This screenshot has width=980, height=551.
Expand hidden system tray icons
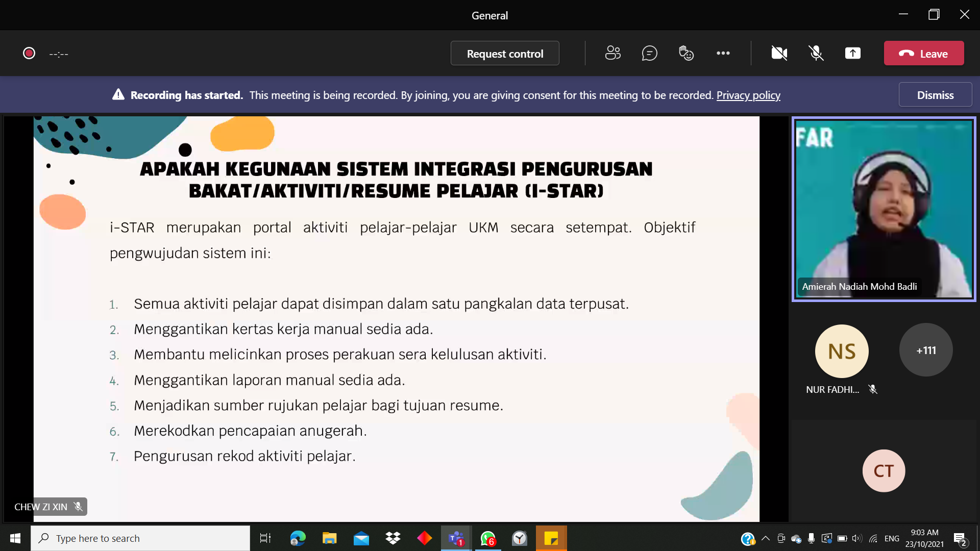tap(765, 538)
